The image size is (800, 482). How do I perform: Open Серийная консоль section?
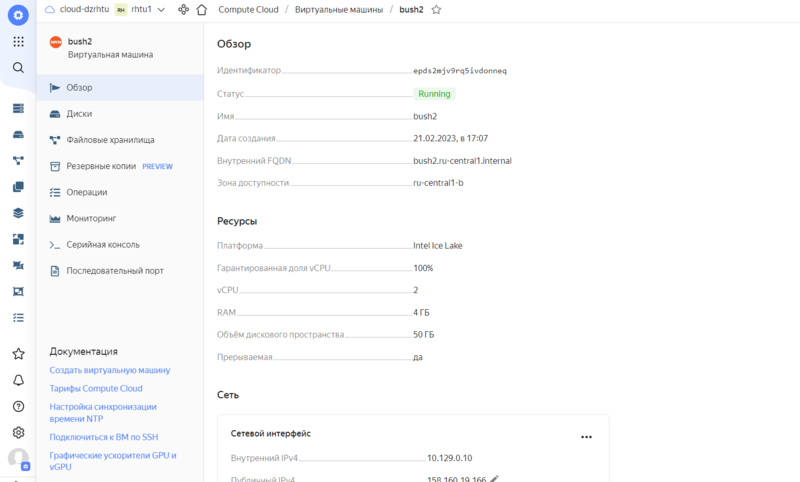click(120, 245)
